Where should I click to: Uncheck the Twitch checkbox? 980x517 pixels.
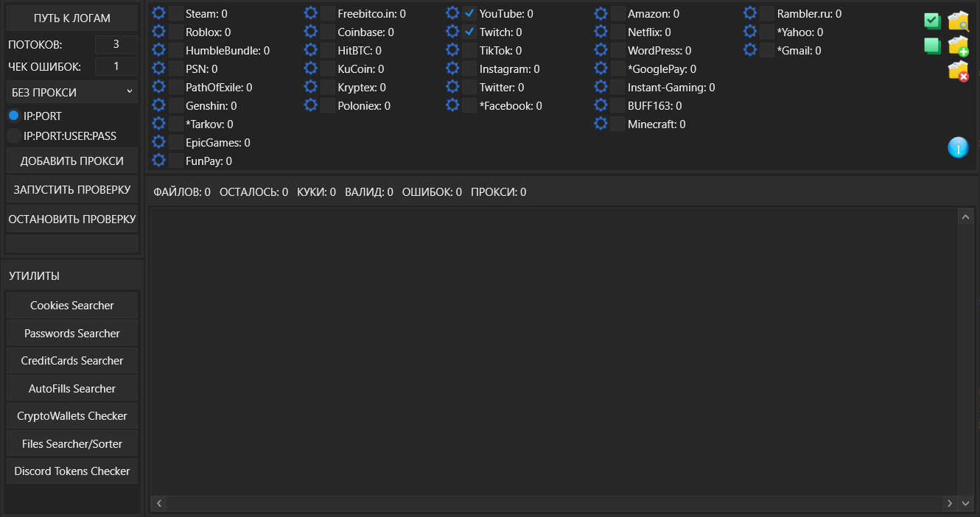469,32
